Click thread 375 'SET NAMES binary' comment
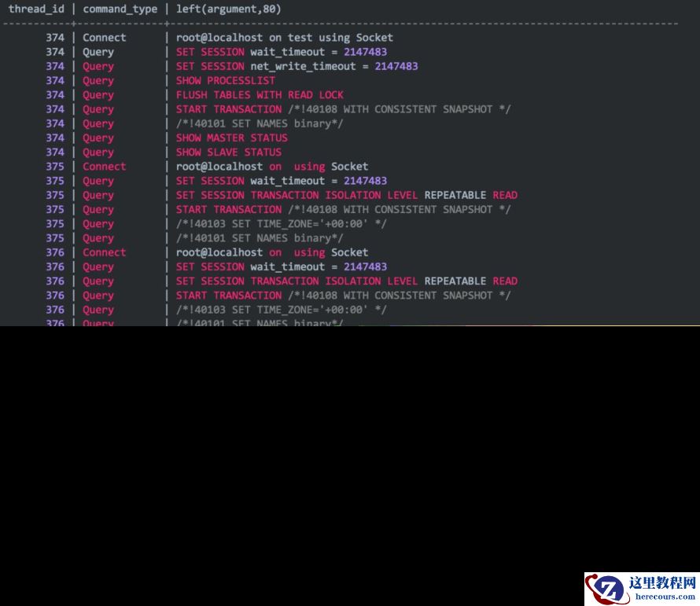 (x=260, y=238)
